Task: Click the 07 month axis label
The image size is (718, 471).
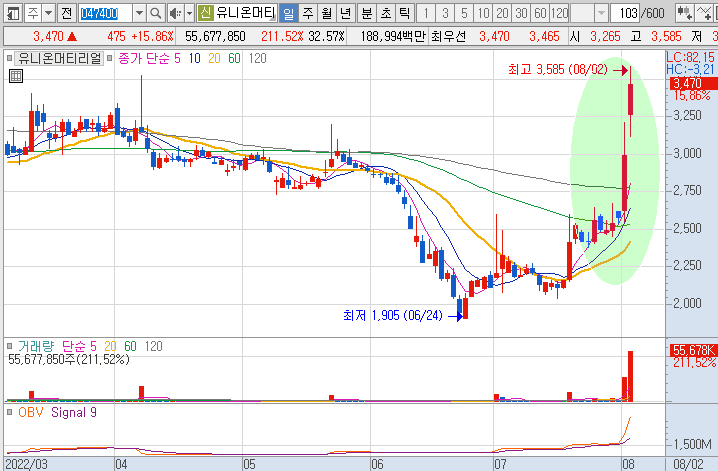Action: pyautogui.click(x=500, y=464)
